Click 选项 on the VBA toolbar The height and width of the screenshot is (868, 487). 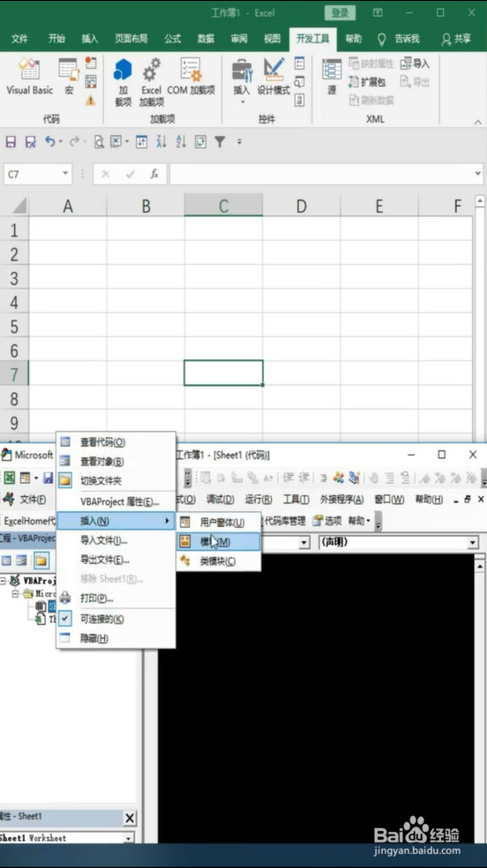[x=328, y=521]
